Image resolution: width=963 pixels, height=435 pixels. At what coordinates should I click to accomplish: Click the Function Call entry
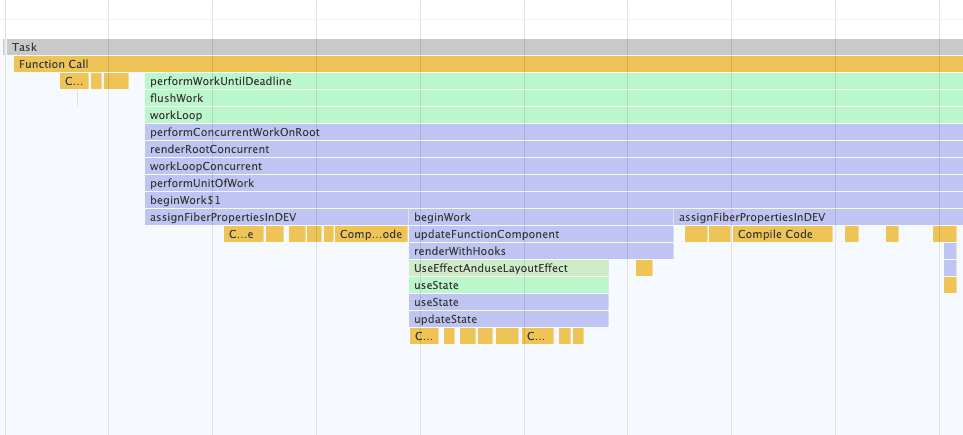(480, 64)
